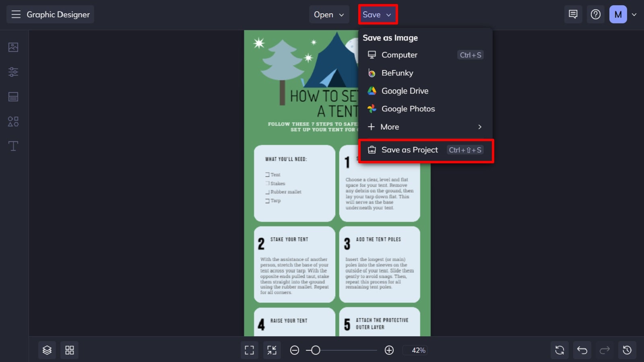This screenshot has height=362, width=644.
Task: Open the version History panel
Action: click(627, 350)
